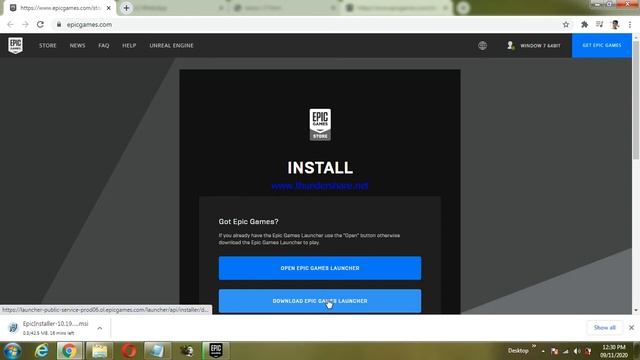Click the GET EPIC GAMES button
This screenshot has height=360, width=640.
point(602,45)
